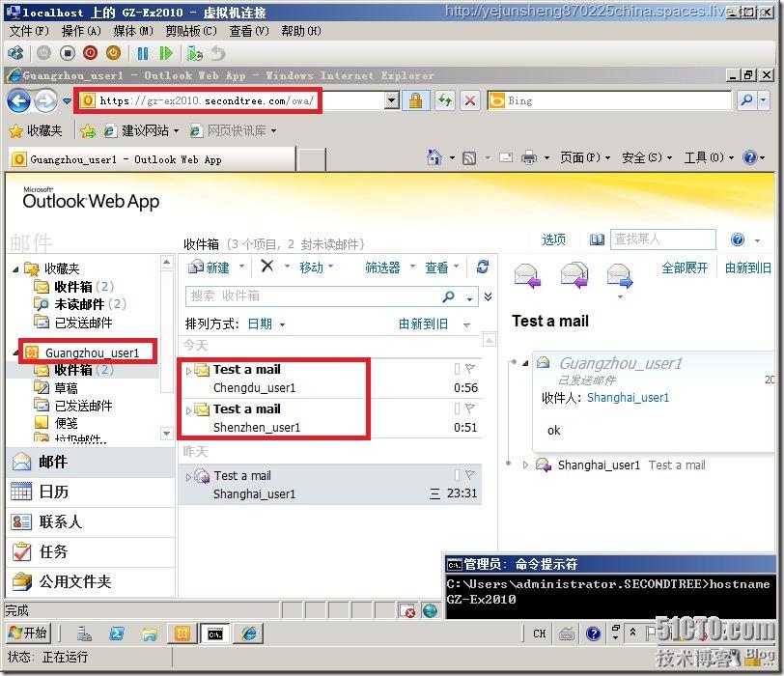The height and width of the screenshot is (676, 784).
Task: Click the inbox refresh mail icon
Action: point(483,267)
